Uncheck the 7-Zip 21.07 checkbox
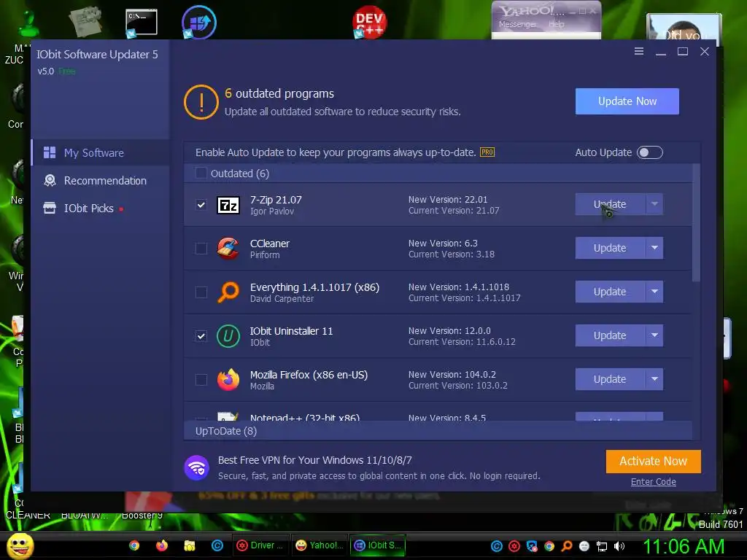 [x=201, y=205]
